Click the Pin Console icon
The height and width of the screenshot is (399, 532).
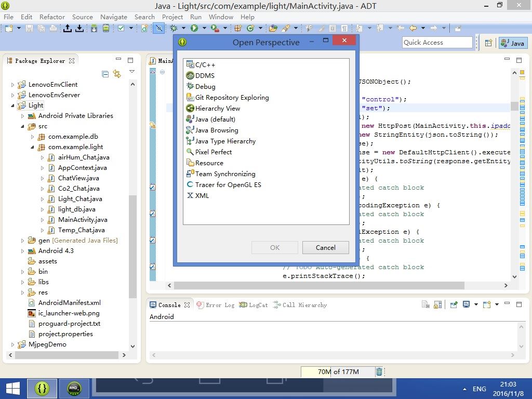(454, 304)
